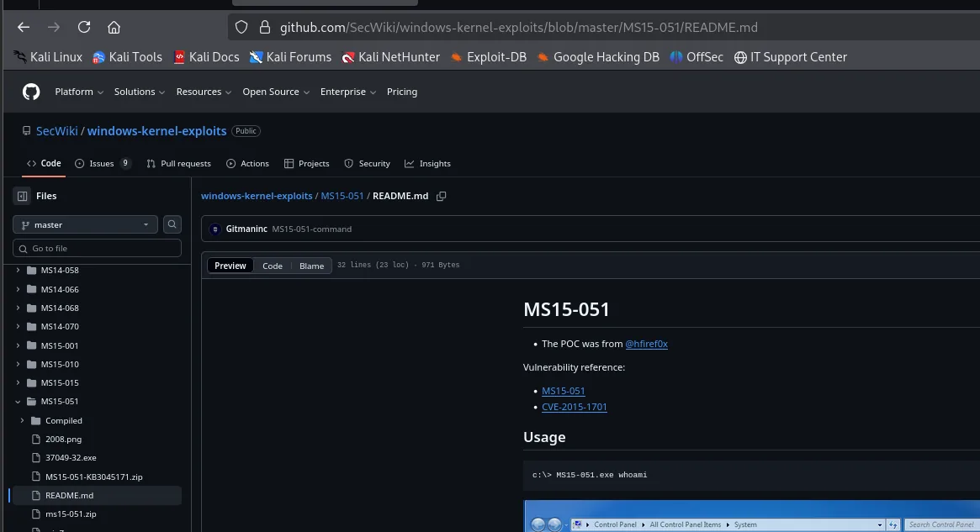Expand the Resources menu
Screen dimensions: 980x532
point(204,92)
